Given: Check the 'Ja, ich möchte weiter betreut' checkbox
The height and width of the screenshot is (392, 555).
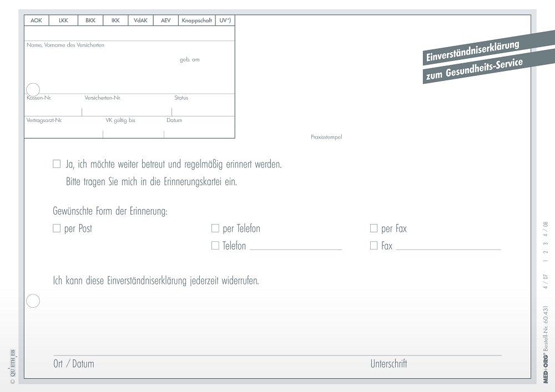Looking at the screenshot, I should coord(57,164).
